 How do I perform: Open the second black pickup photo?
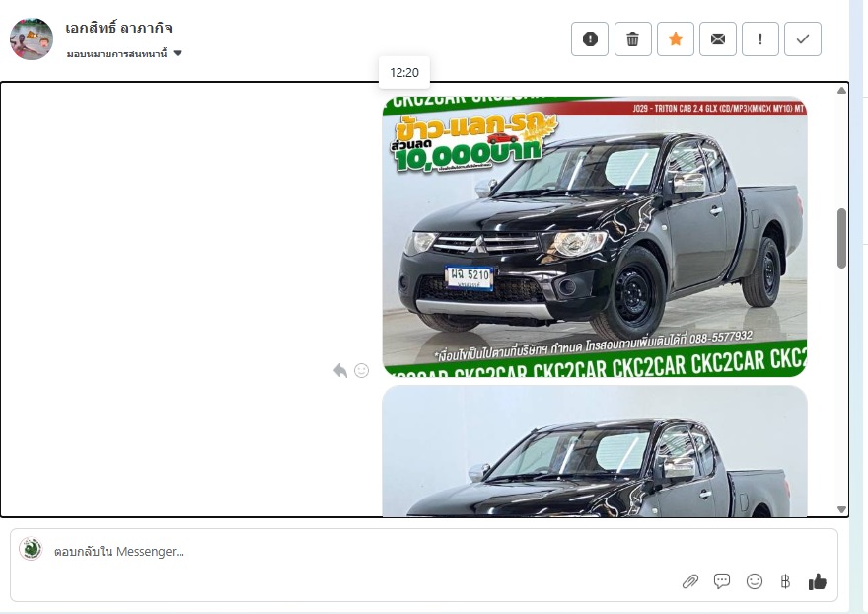click(595, 451)
